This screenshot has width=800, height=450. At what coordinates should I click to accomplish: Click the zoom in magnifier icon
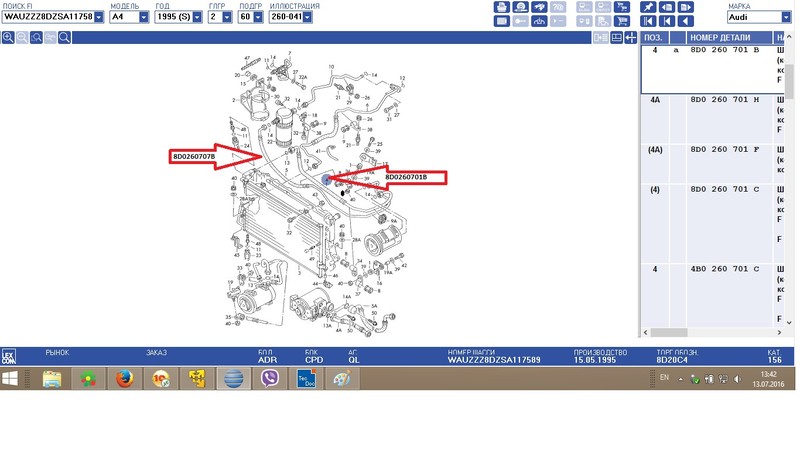8,38
